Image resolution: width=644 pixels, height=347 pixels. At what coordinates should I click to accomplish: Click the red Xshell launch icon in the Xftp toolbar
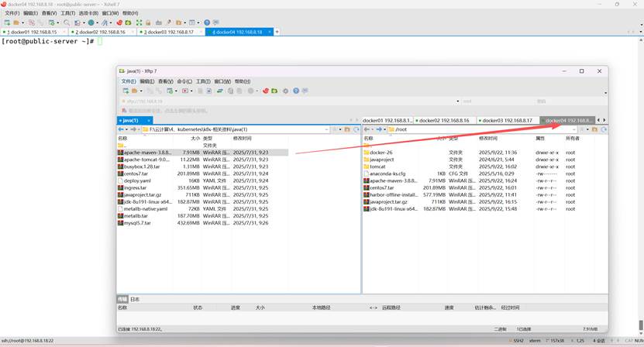[266, 91]
